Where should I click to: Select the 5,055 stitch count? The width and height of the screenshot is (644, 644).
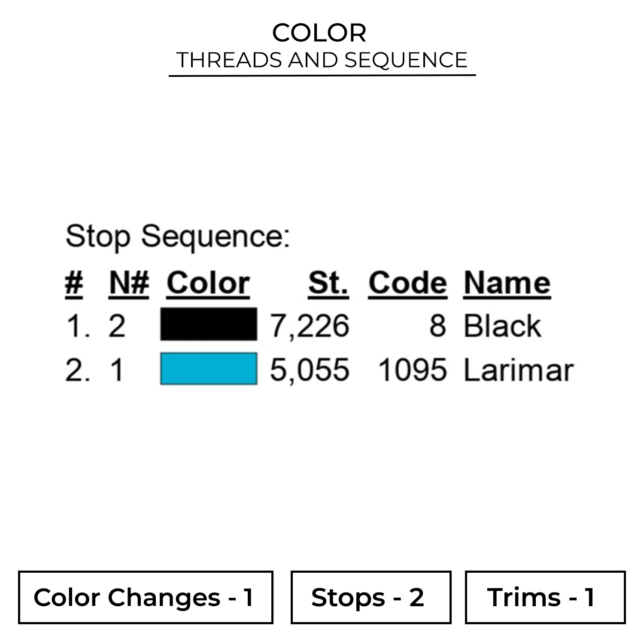[x=310, y=370]
